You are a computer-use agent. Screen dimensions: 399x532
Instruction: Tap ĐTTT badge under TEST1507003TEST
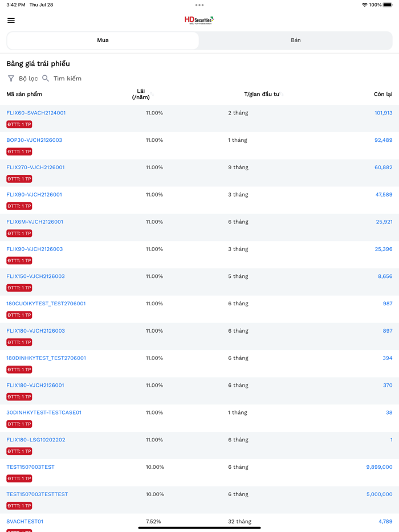(19, 478)
